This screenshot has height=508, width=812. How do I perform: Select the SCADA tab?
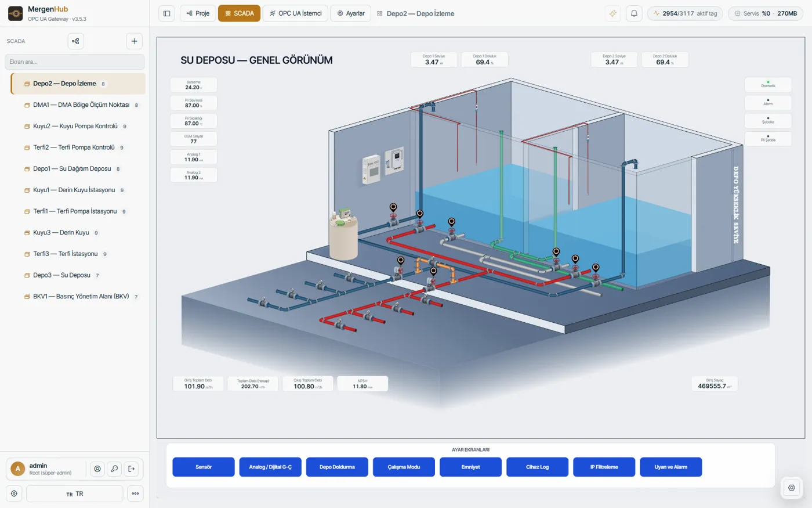[x=239, y=13]
